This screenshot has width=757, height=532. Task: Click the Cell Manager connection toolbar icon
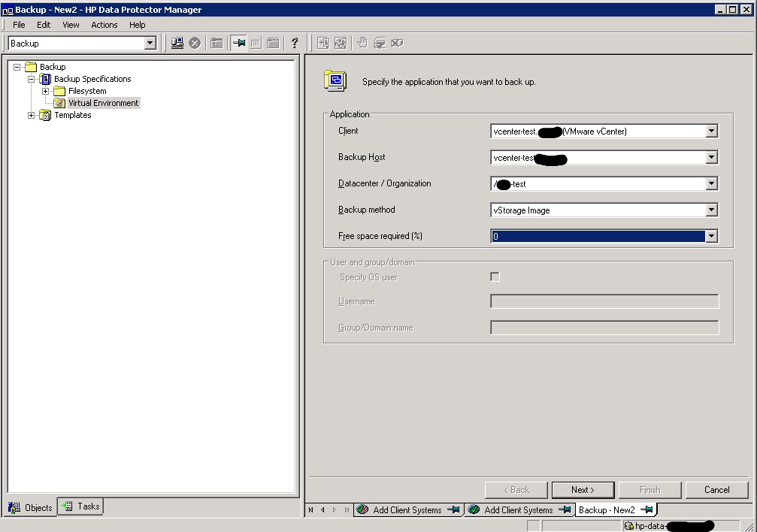(177, 44)
